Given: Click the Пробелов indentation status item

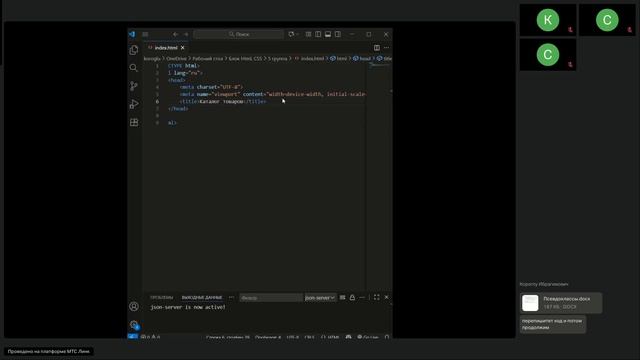Looking at the screenshot, I should tap(268, 337).
